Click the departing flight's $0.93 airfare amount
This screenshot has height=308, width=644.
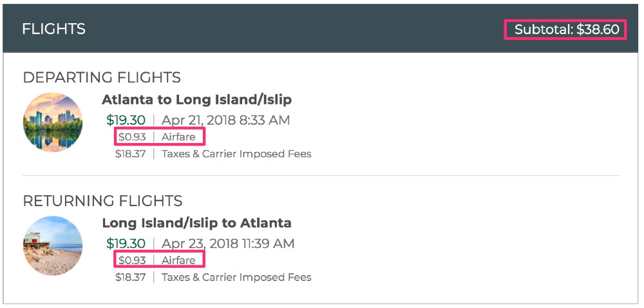[131, 137]
